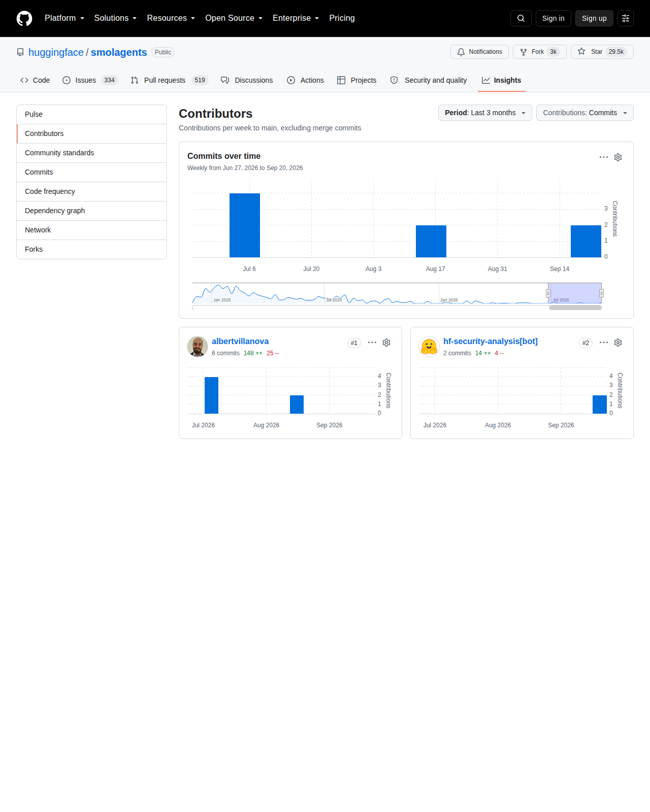
Task: Click the left handle of timeline range selector
Action: click(x=548, y=293)
